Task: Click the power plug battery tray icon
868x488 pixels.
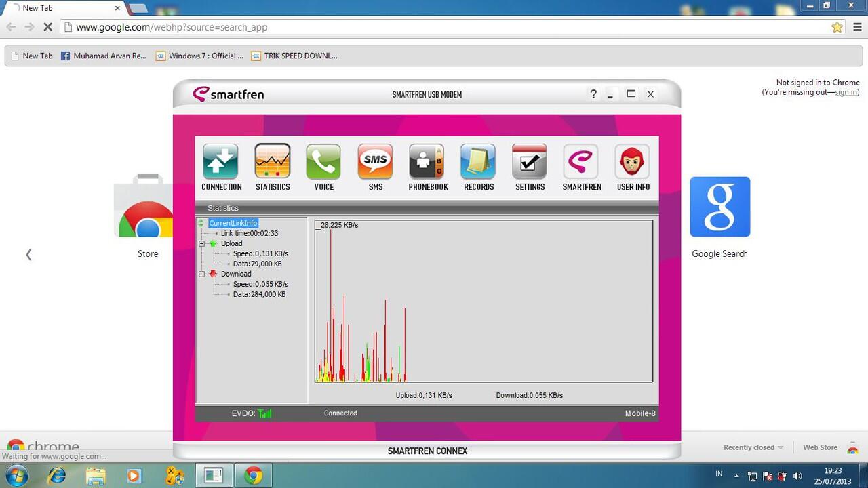Action: (x=783, y=476)
